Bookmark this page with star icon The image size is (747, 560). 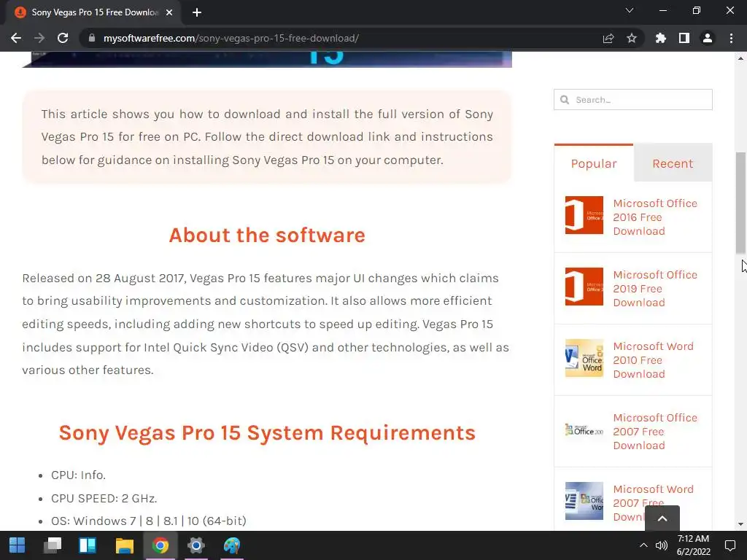click(x=632, y=38)
